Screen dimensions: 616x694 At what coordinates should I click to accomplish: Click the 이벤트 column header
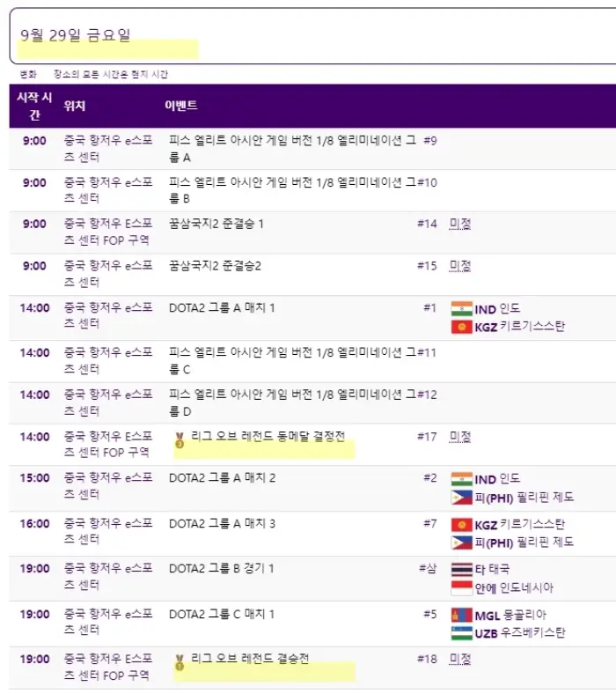[x=181, y=106]
